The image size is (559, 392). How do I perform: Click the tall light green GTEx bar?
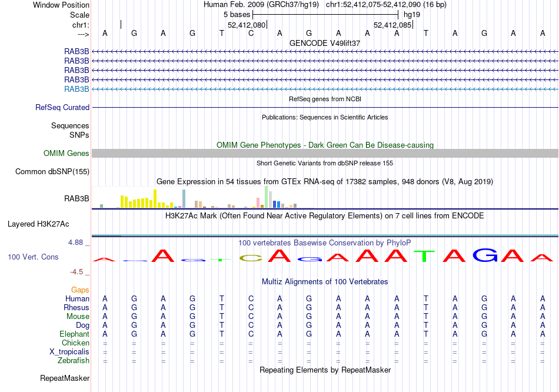pyautogui.click(x=267, y=197)
